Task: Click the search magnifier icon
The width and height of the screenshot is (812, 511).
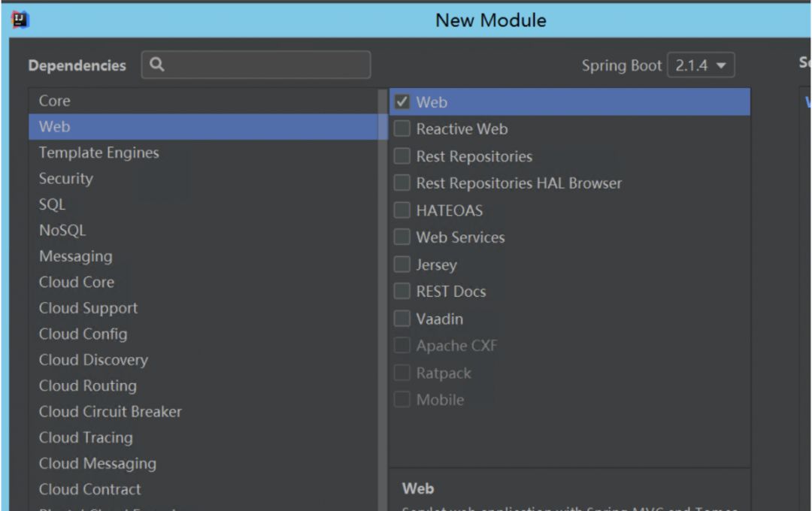Action: (157, 64)
